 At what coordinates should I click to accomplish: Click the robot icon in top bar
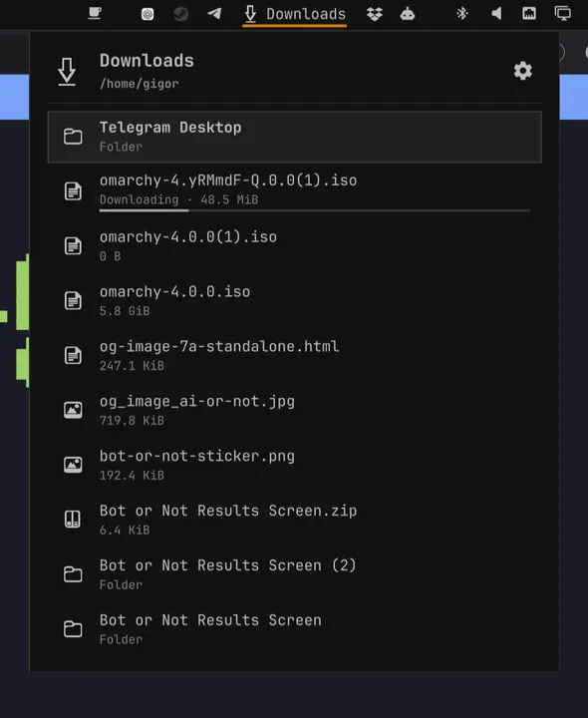point(408,14)
